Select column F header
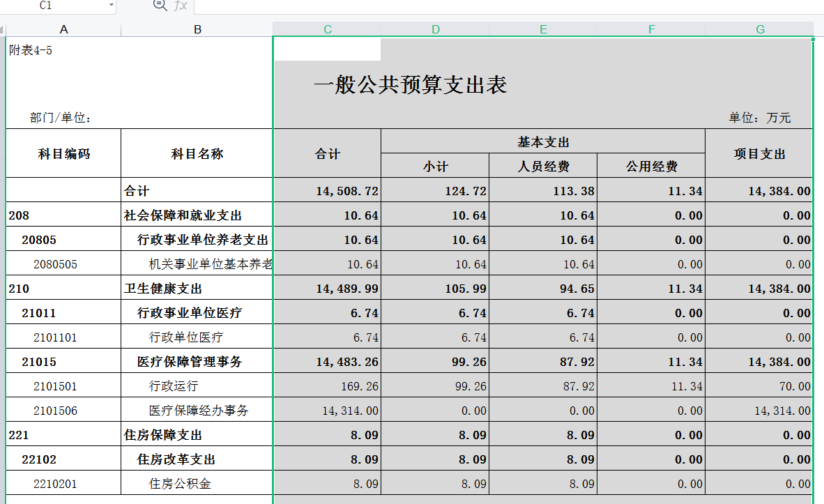824x504 pixels. click(651, 29)
